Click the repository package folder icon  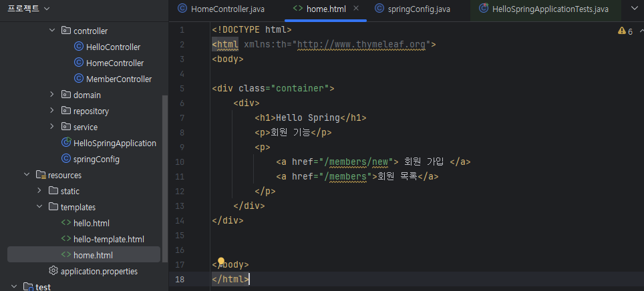[65, 110]
